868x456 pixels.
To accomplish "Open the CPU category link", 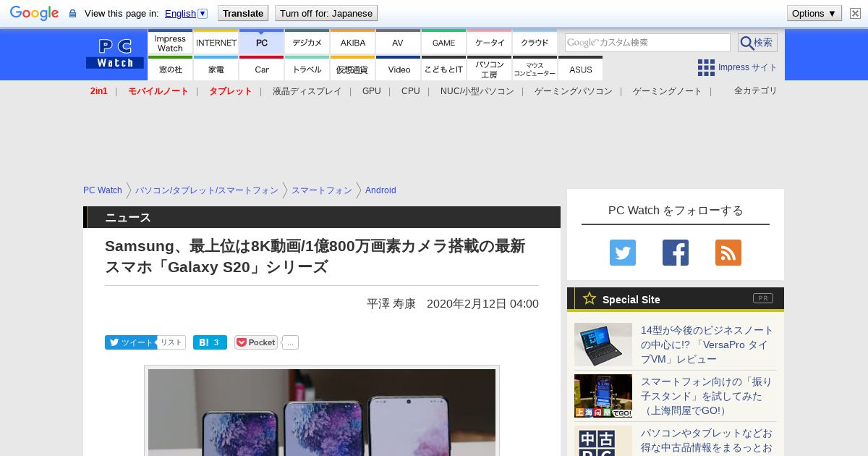I will [411, 91].
